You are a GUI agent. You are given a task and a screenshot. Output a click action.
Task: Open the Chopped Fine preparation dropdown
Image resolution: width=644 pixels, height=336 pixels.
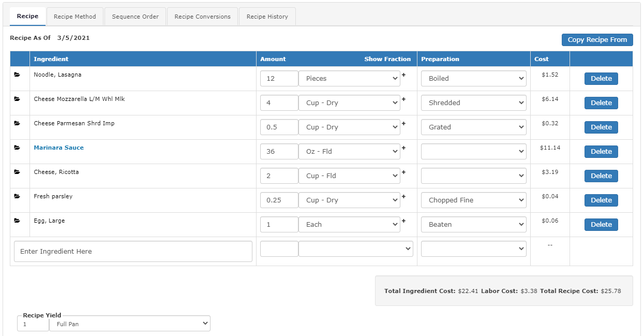click(x=474, y=200)
